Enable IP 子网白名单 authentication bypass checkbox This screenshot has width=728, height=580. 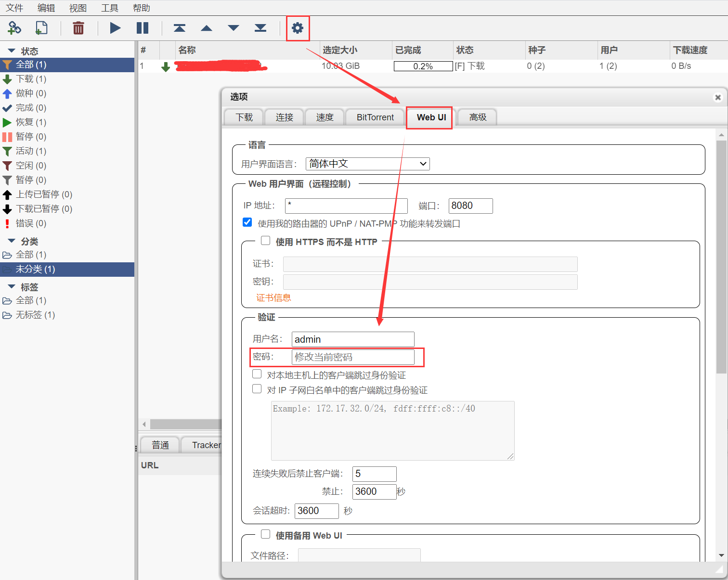pyautogui.click(x=257, y=389)
